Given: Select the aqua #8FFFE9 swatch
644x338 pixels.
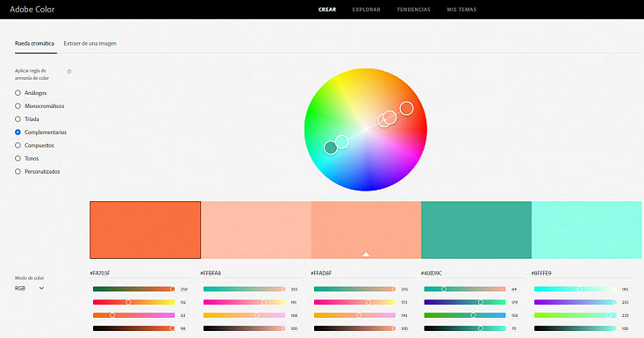Looking at the screenshot, I should [586, 230].
